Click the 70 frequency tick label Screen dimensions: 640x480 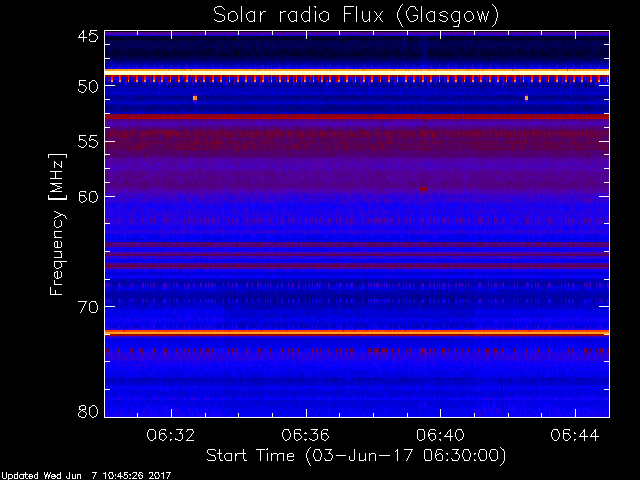coord(88,307)
